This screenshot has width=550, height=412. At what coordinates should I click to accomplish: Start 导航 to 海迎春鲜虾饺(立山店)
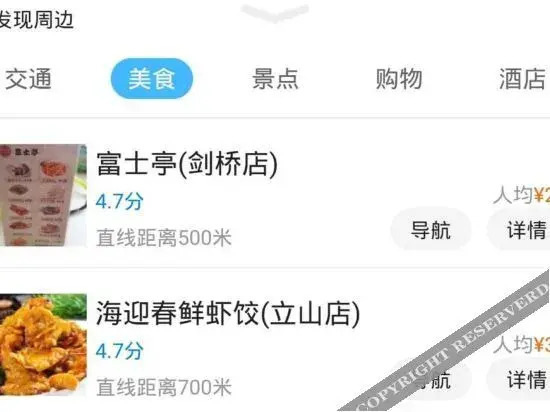click(431, 379)
